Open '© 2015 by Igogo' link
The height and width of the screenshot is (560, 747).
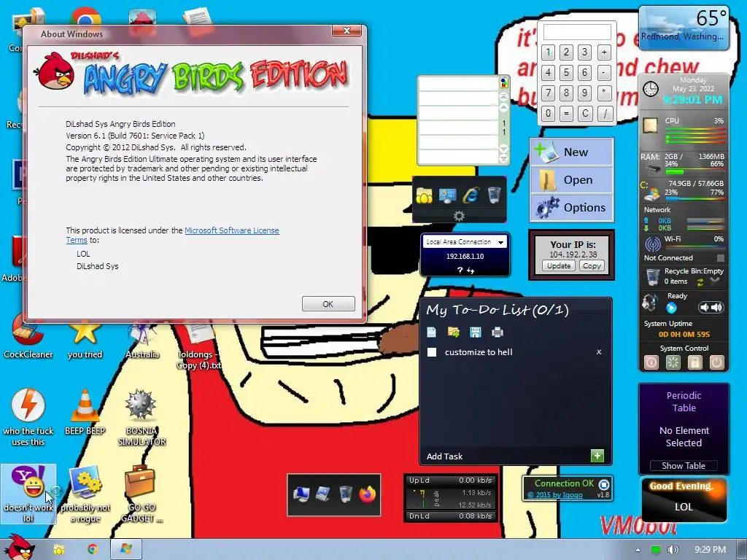click(x=555, y=495)
